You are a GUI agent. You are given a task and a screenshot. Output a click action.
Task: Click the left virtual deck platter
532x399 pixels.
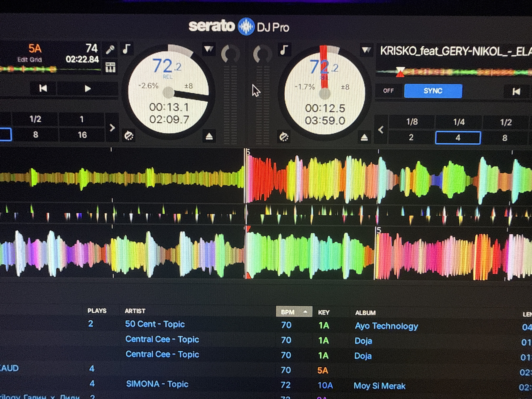point(169,92)
